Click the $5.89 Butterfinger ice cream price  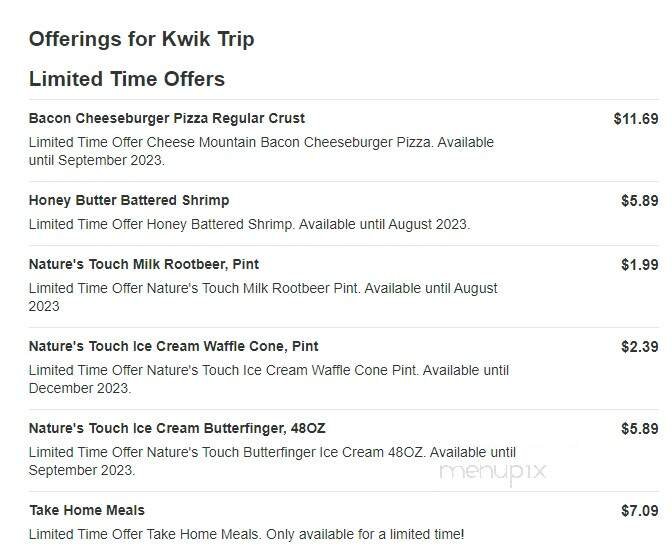click(x=640, y=428)
